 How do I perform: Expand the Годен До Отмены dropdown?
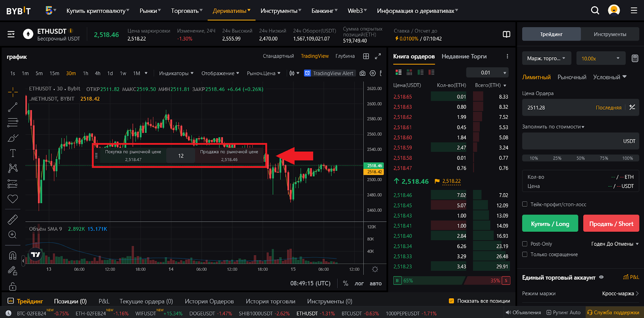tap(615, 244)
